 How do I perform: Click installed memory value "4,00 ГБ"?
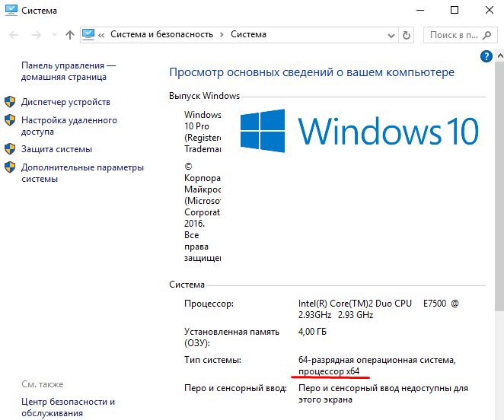[x=312, y=332]
